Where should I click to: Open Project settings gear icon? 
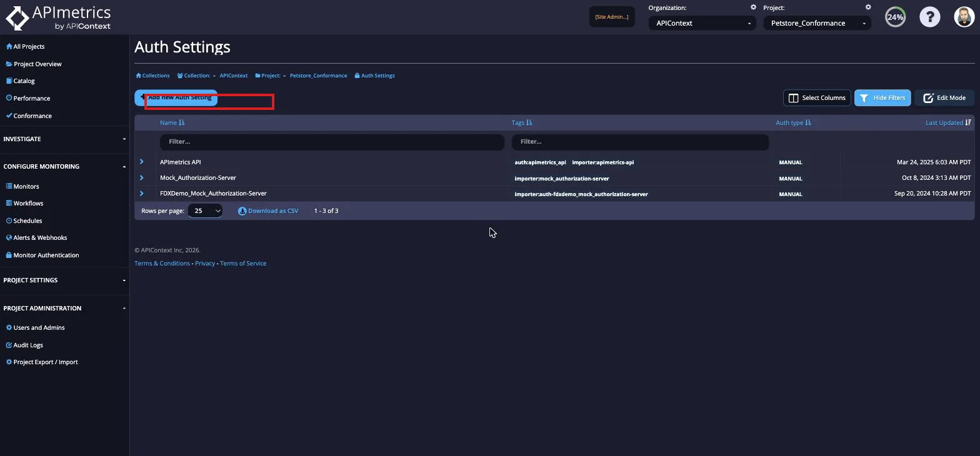868,7
